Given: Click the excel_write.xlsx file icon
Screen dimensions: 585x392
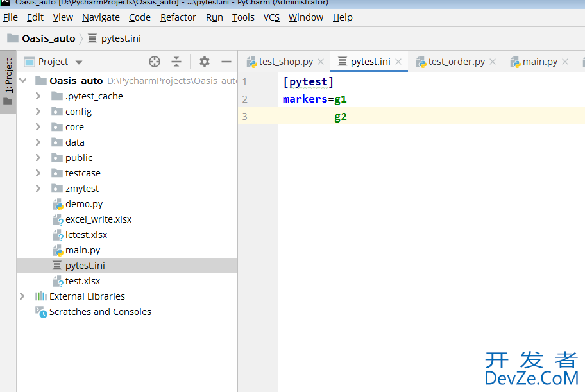Looking at the screenshot, I should pyautogui.click(x=58, y=219).
